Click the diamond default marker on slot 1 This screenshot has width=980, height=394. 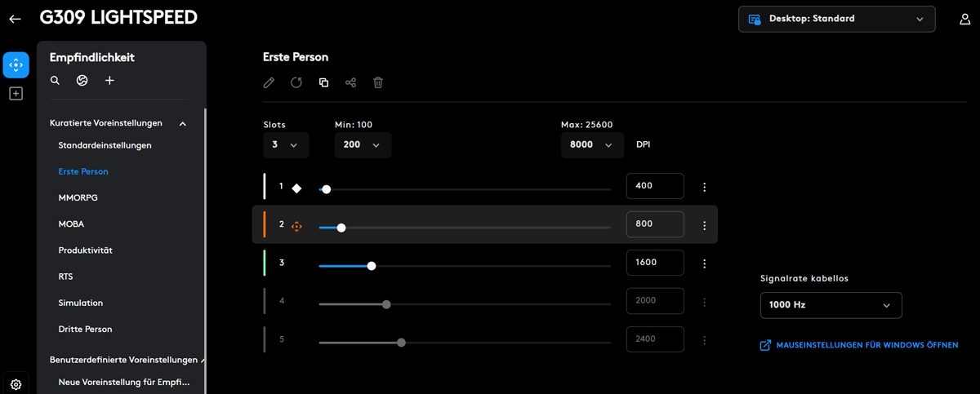tap(296, 188)
